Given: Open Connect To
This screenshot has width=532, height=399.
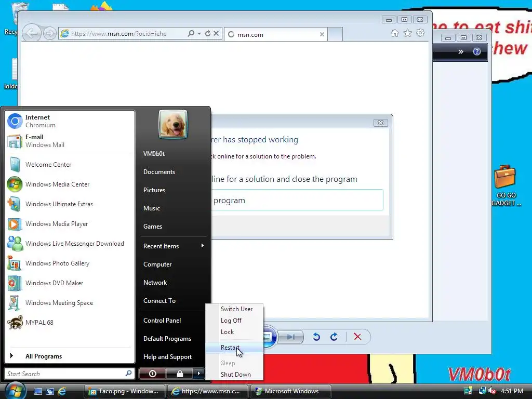Looking at the screenshot, I should [159, 301].
